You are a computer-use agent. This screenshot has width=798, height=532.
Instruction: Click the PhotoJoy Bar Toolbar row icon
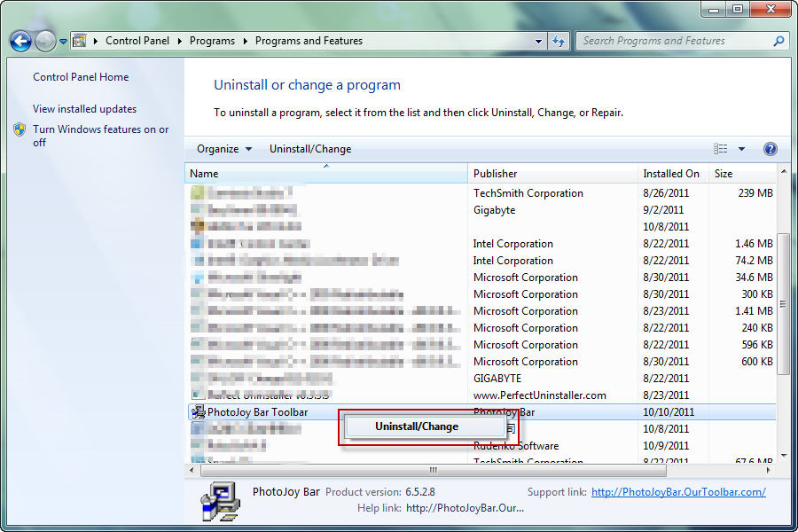(198, 411)
